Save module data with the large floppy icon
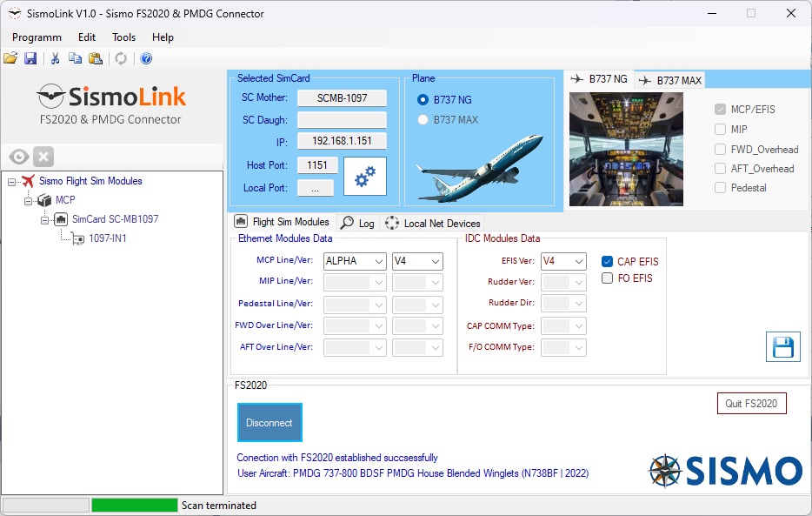Image resolution: width=812 pixels, height=516 pixels. pos(783,346)
